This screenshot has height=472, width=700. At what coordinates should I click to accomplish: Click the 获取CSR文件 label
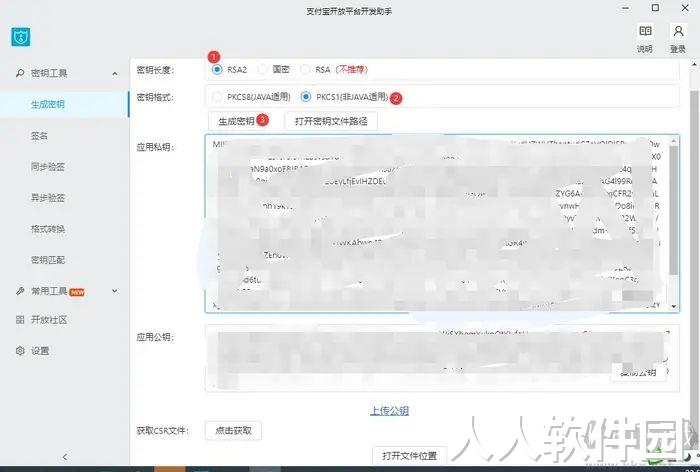162,431
